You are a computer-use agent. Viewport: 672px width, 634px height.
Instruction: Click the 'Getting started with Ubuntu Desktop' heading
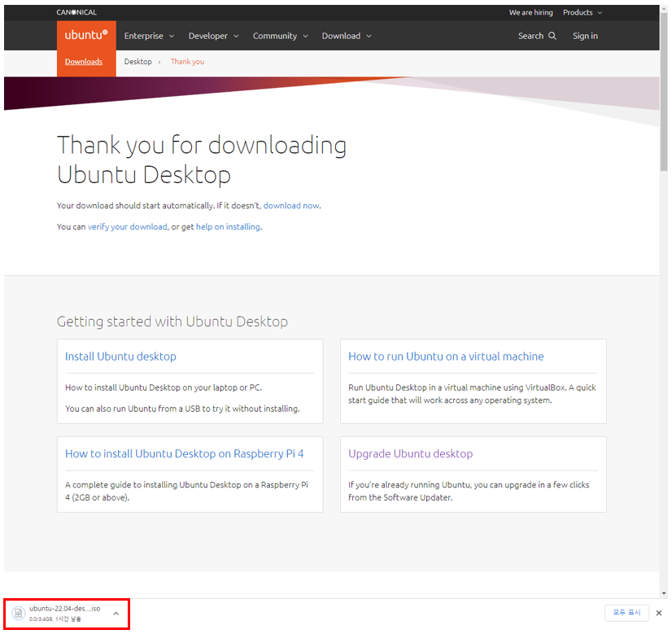point(172,321)
